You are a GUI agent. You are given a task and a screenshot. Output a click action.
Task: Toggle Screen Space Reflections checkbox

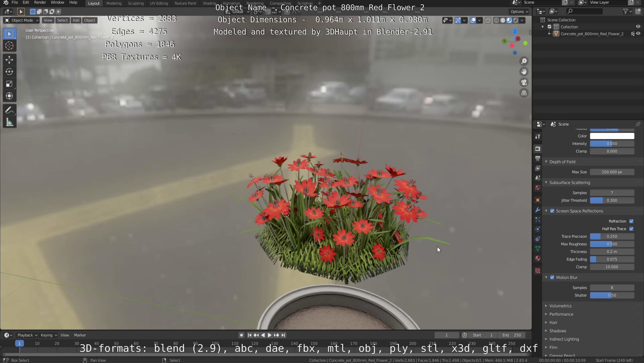tap(552, 211)
